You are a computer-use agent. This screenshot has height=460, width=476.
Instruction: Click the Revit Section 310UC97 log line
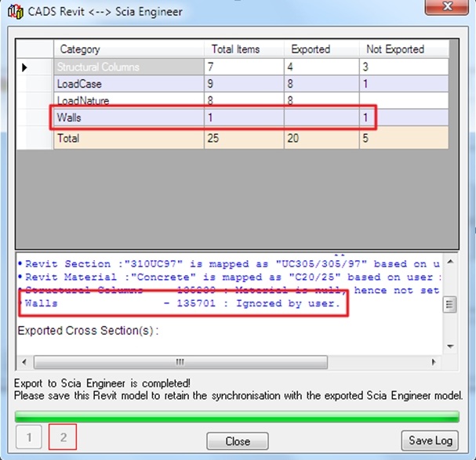[229, 263]
